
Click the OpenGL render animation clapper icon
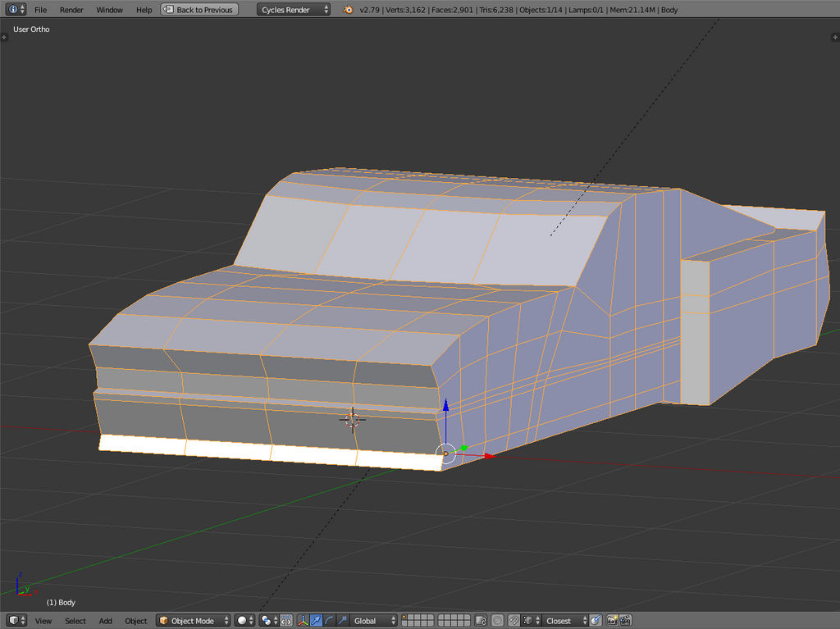[625, 621]
